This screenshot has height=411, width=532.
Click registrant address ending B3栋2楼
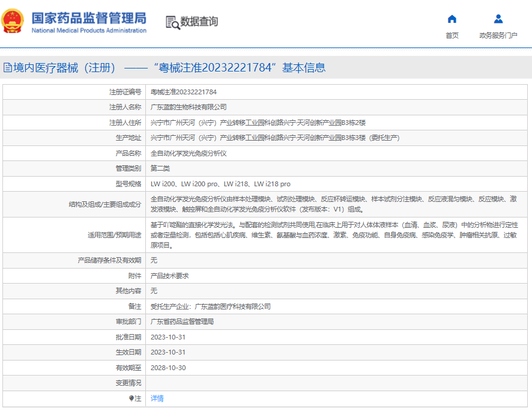point(258,123)
